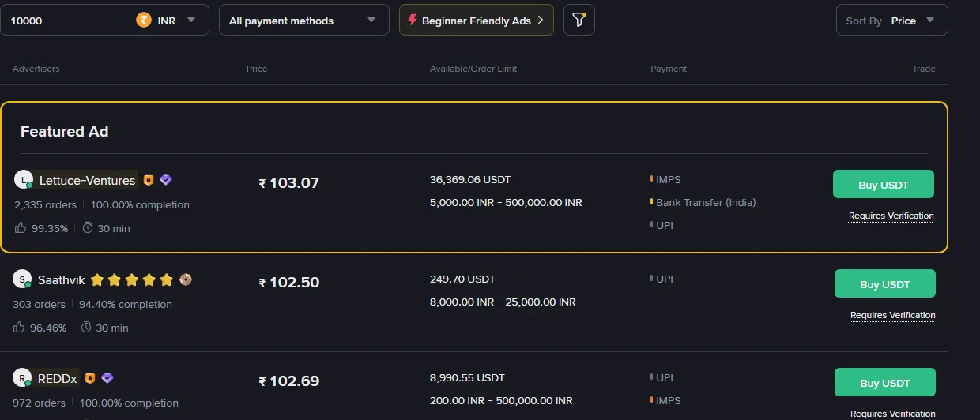Viewport: 980px width, 420px height.
Task: Expand the All payment methods dropdown
Action: (304, 21)
